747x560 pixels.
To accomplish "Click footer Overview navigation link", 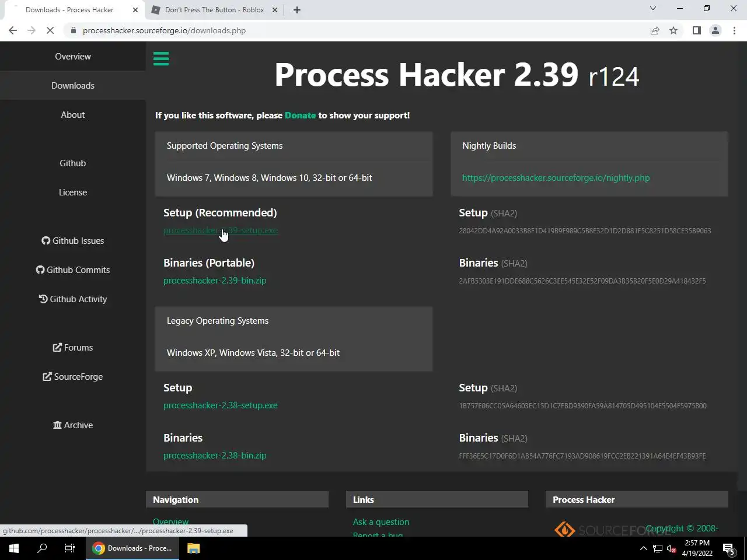I will tap(170, 522).
